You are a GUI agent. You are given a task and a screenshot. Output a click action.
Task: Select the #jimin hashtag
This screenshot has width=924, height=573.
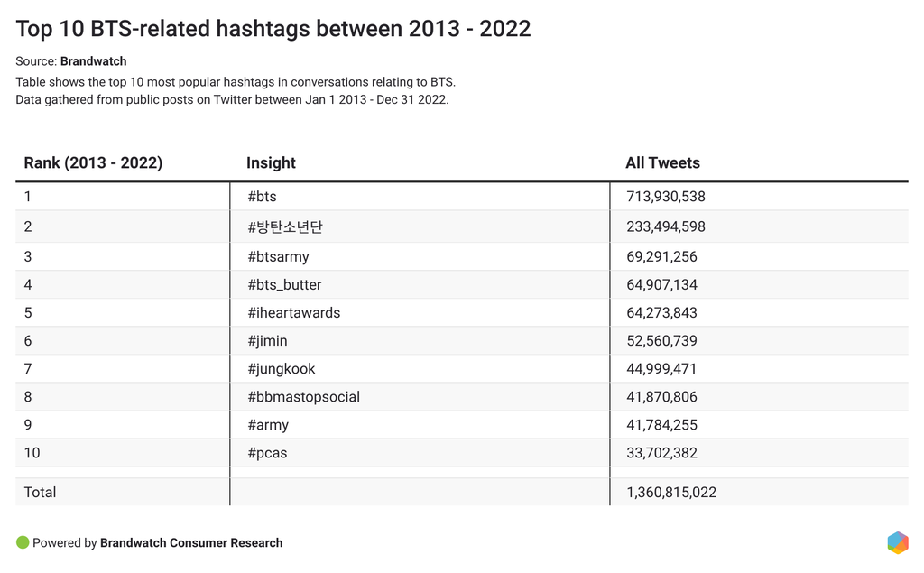(267, 341)
